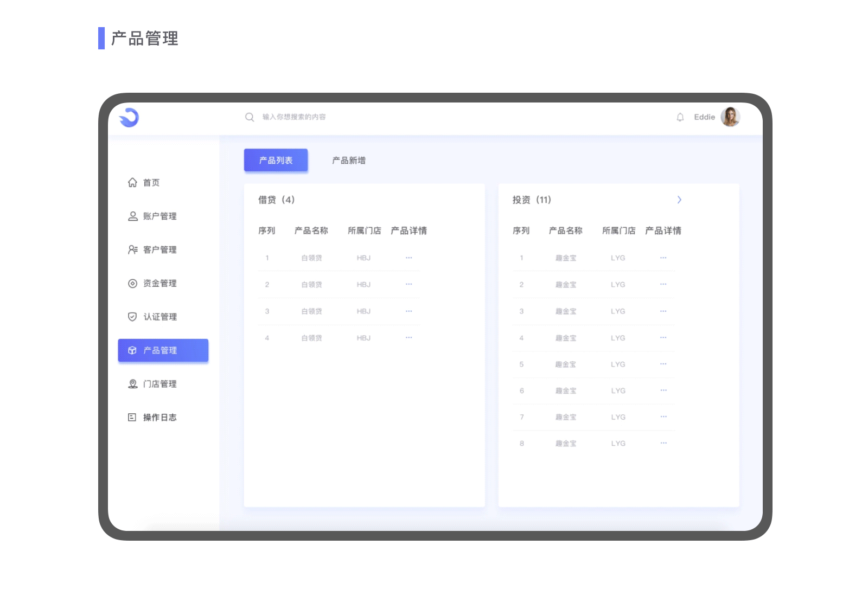Expand the 投资 (11) list with the chevron
Image resolution: width=868 pixels, height=596 pixels.
[680, 200]
